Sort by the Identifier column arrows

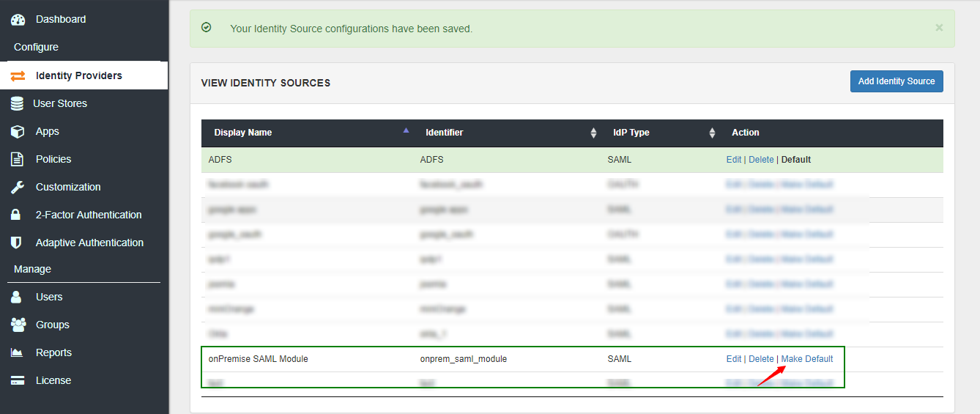point(593,133)
